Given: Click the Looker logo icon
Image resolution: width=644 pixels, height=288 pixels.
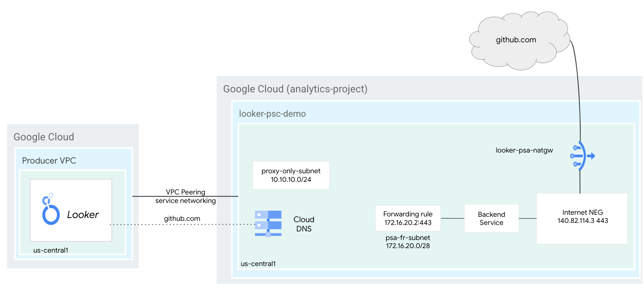Looking at the screenshot, I should coord(50,209).
